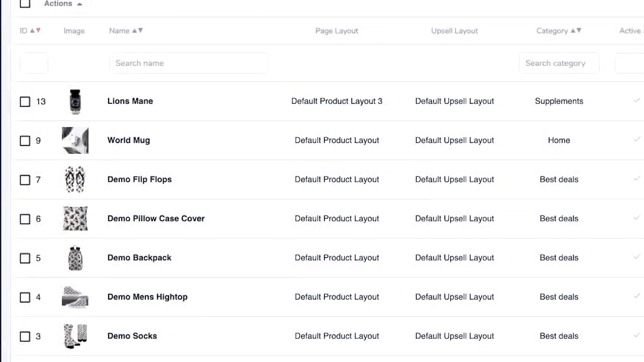Click the Upsell Layout column header
The width and height of the screenshot is (644, 362).
454,31
